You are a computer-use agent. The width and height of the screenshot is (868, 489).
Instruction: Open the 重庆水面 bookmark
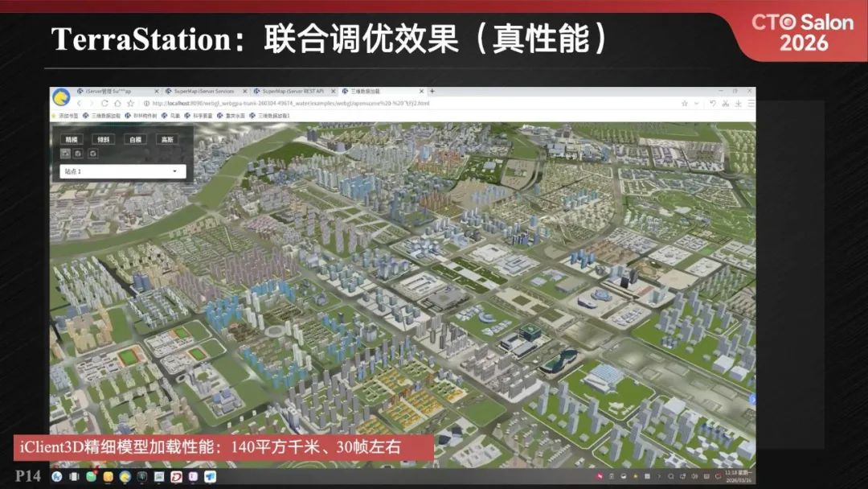click(x=236, y=115)
